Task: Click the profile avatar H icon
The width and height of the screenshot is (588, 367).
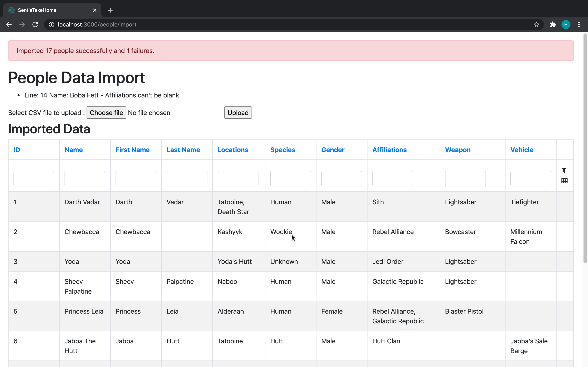Action: point(566,24)
